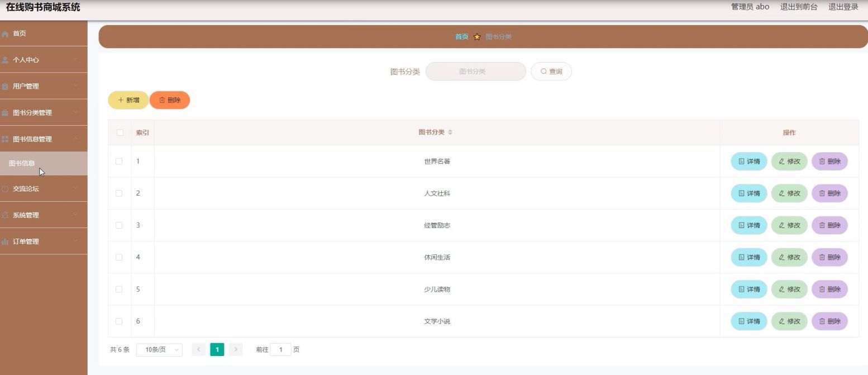Click the orange 删除 batch delete button
The width and height of the screenshot is (868, 375).
point(170,100)
